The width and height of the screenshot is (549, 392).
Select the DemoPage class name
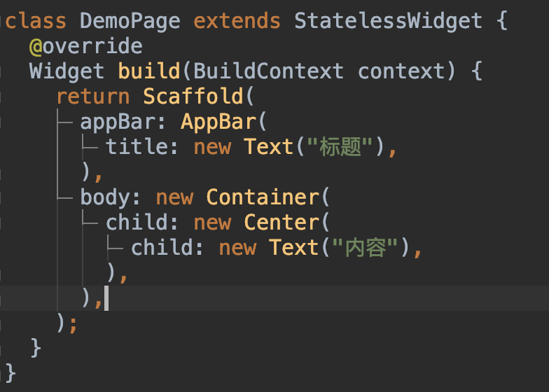pyautogui.click(x=130, y=22)
